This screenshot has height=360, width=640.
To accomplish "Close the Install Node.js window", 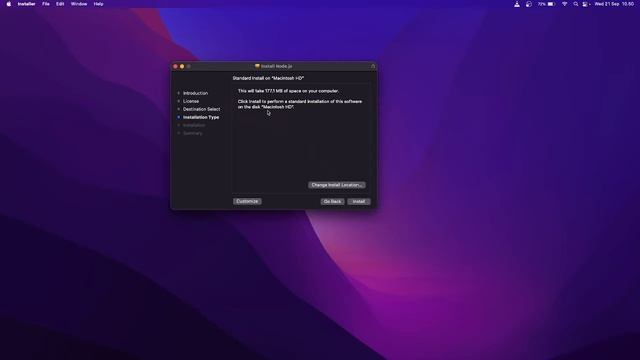I will (176, 66).
